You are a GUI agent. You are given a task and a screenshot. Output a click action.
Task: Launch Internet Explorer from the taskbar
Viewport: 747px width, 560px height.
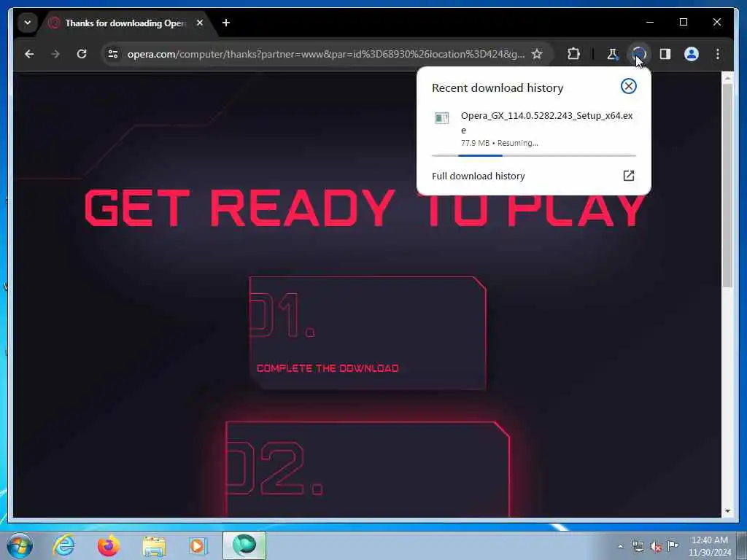point(64,545)
